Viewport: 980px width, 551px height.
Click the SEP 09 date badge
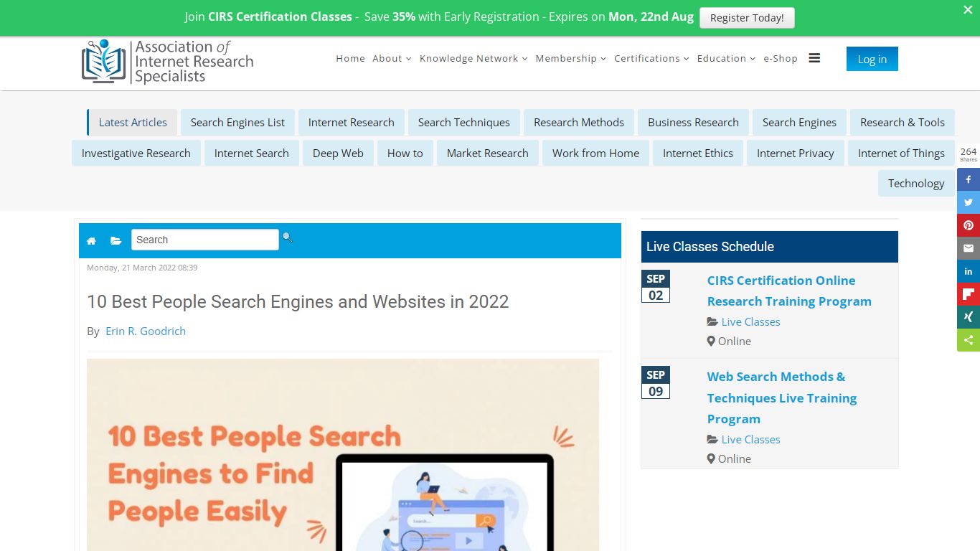[656, 383]
